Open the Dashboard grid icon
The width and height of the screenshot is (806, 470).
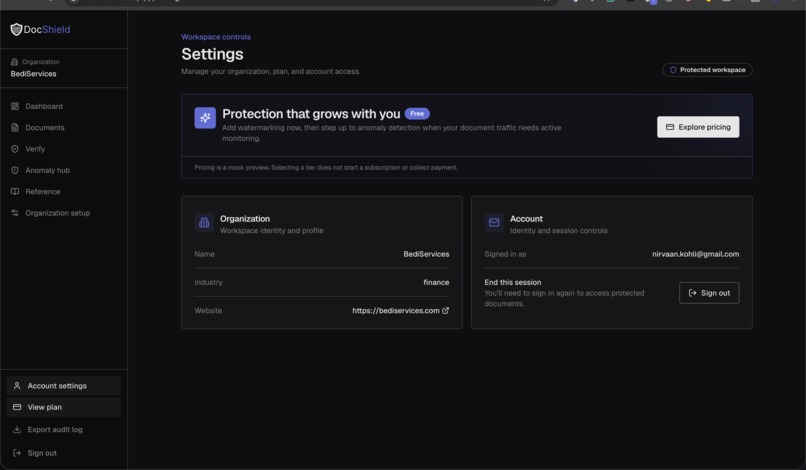point(15,106)
